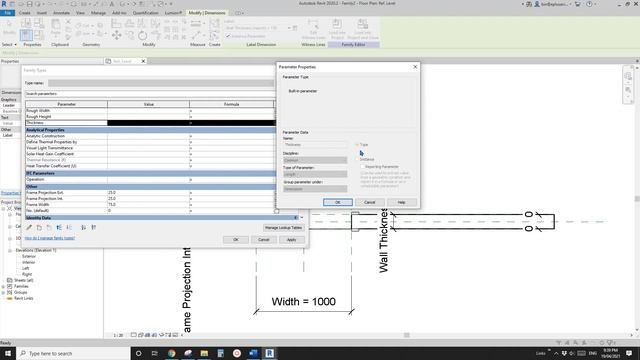Expand the Families node in Project Browser
The height and width of the screenshot is (360, 640).
[x=4, y=287]
